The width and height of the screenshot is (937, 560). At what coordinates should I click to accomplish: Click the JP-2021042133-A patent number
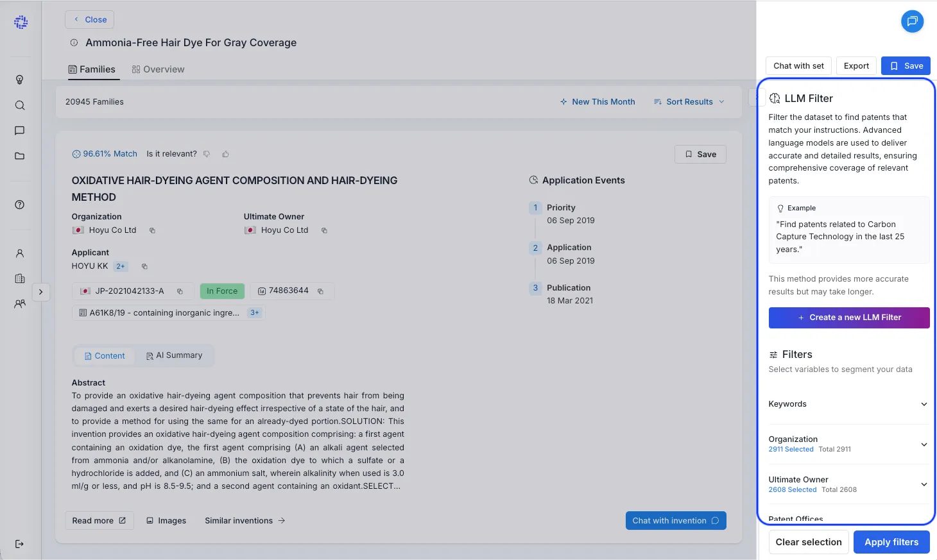click(x=130, y=291)
